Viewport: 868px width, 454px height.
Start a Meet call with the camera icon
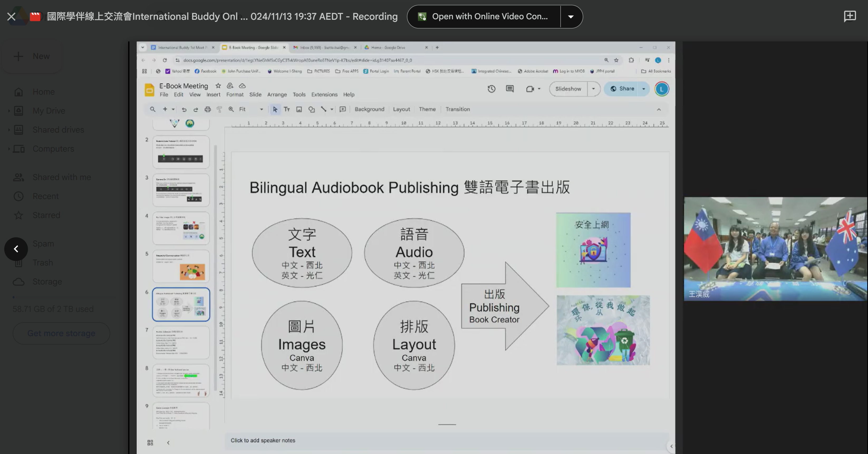[x=530, y=89]
